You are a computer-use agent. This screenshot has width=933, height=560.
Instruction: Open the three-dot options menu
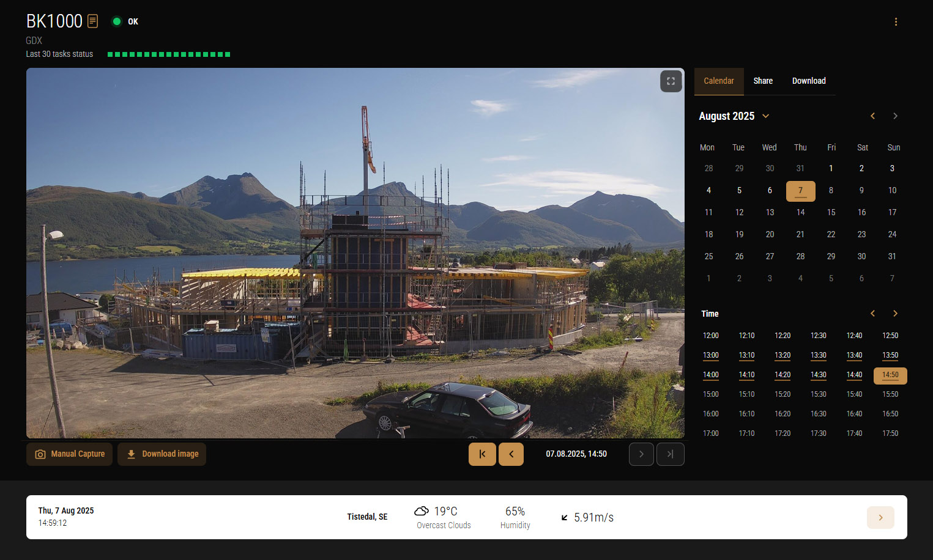pos(896,21)
